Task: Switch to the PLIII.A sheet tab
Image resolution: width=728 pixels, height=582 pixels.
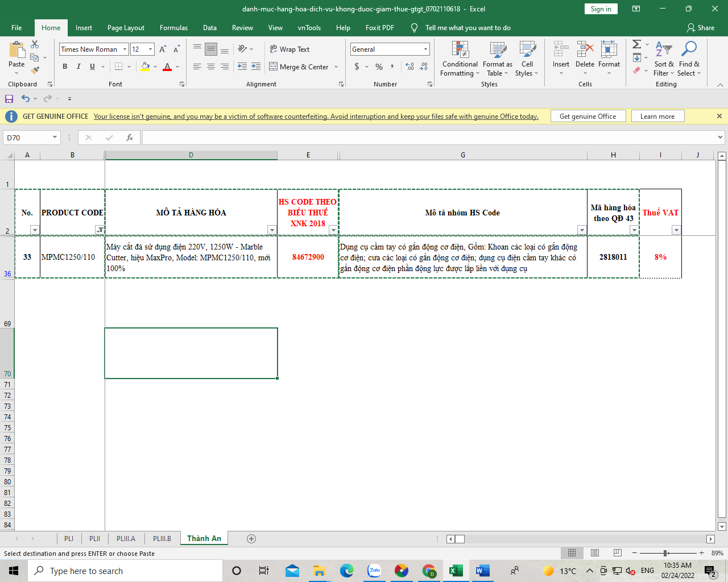Action: (x=126, y=539)
